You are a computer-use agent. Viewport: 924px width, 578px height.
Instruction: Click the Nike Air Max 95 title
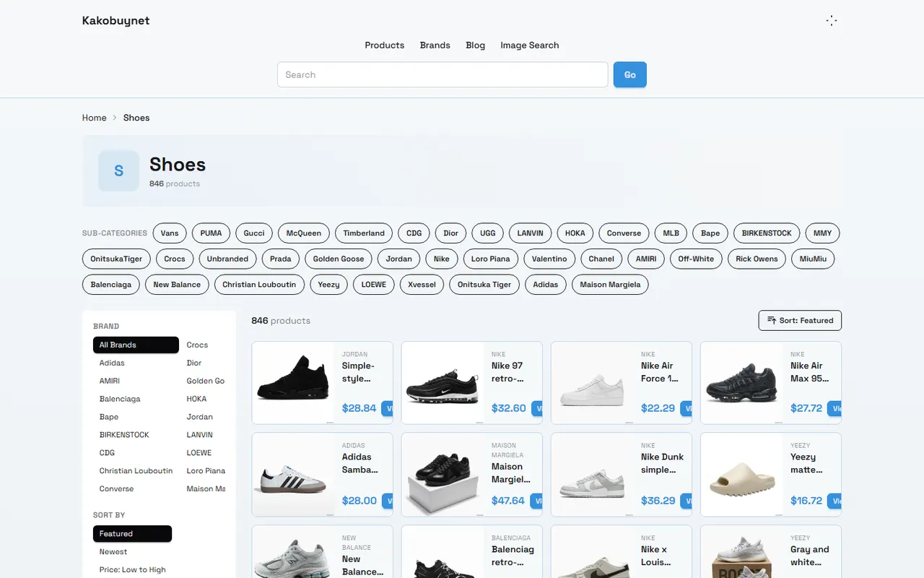[x=810, y=372]
